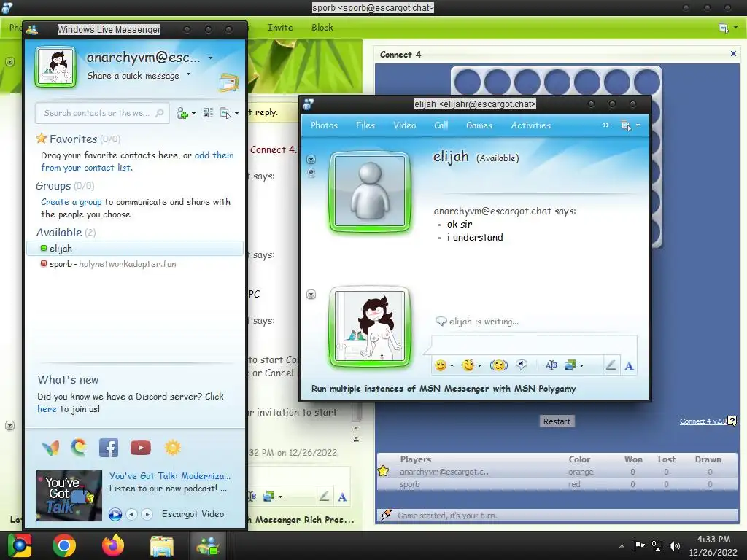Viewport: 747px width, 560px height.
Task: Open File Explorer from the taskbar
Action: (x=162, y=546)
